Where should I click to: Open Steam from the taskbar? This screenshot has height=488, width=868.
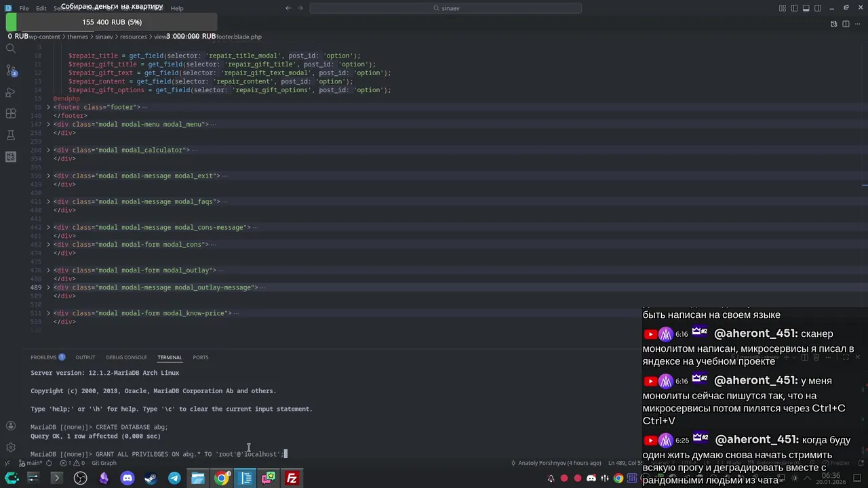151,479
